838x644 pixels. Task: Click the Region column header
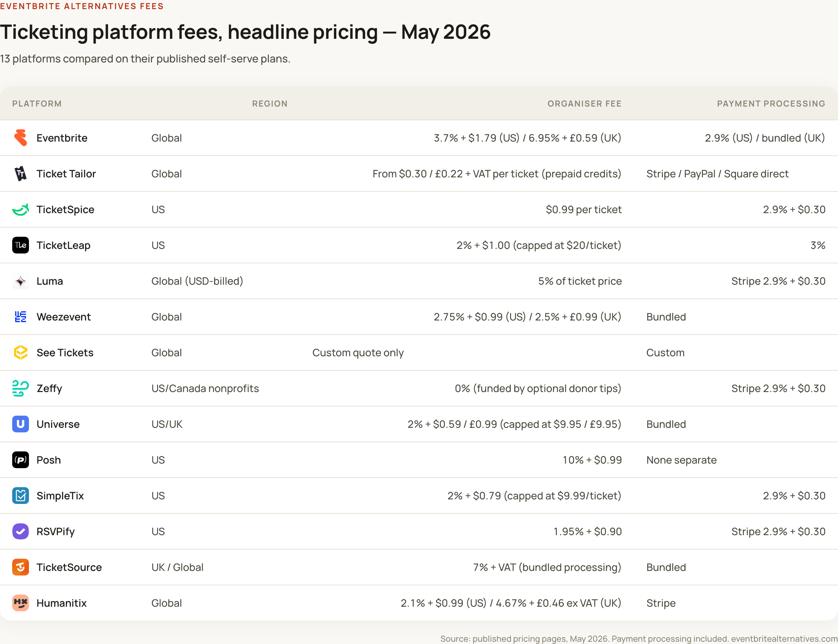270,104
